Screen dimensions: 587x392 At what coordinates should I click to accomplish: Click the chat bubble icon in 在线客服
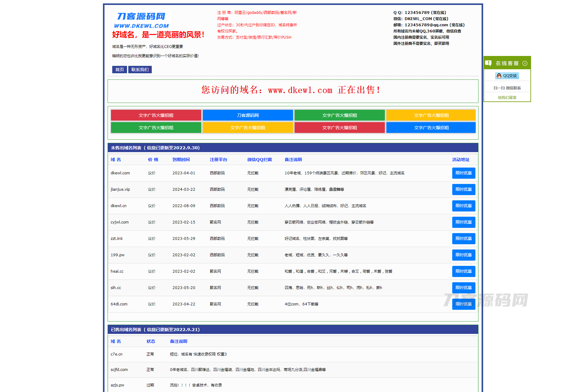[x=488, y=63]
